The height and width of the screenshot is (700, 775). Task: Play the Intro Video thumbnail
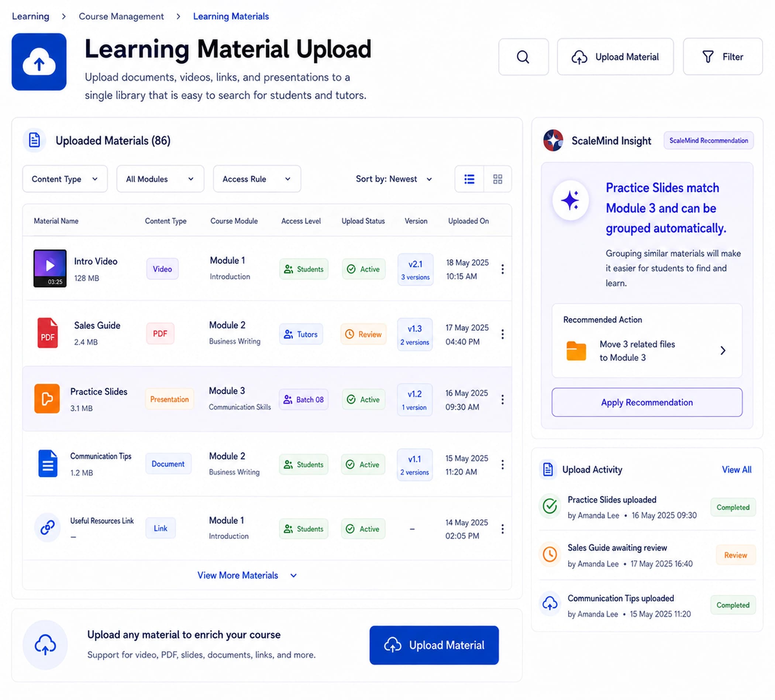[x=50, y=268]
